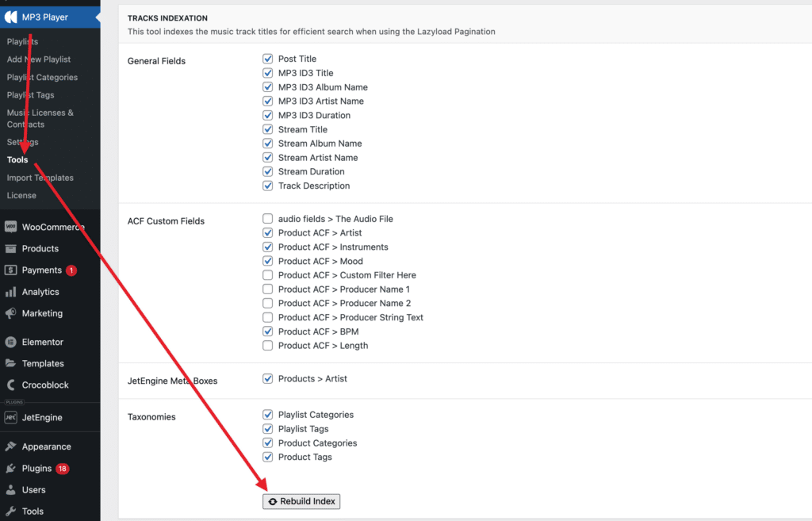Uncheck MP3 ID3 Title checkbox
The image size is (812, 521).
coord(267,73)
